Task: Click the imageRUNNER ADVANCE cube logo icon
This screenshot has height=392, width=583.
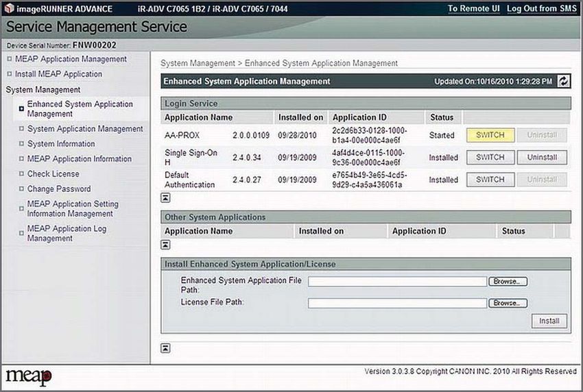Action: coord(9,8)
